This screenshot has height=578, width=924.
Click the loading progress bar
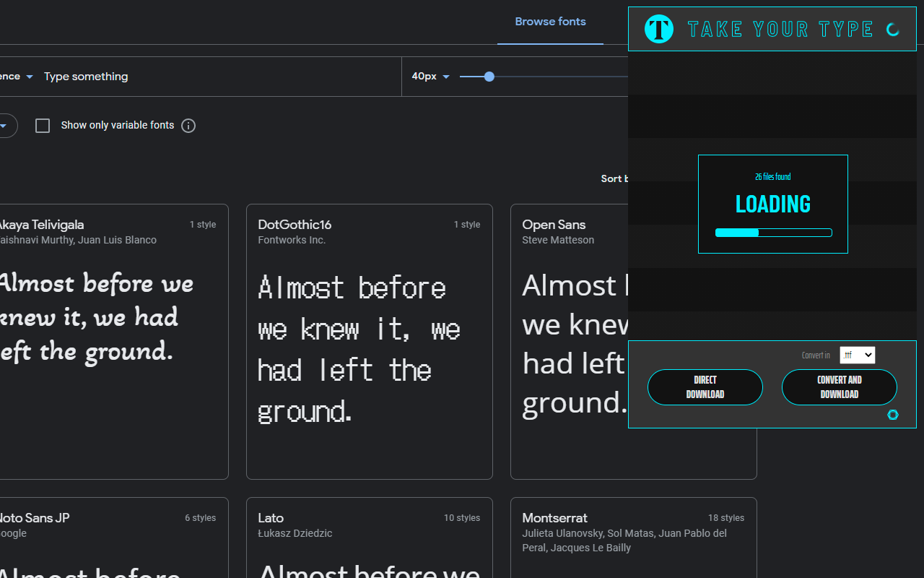773,233
